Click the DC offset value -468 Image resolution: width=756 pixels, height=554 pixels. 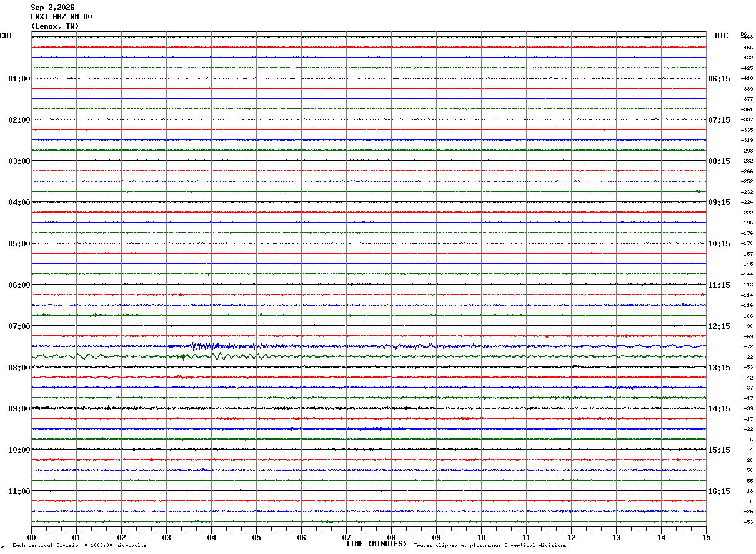tap(747, 37)
